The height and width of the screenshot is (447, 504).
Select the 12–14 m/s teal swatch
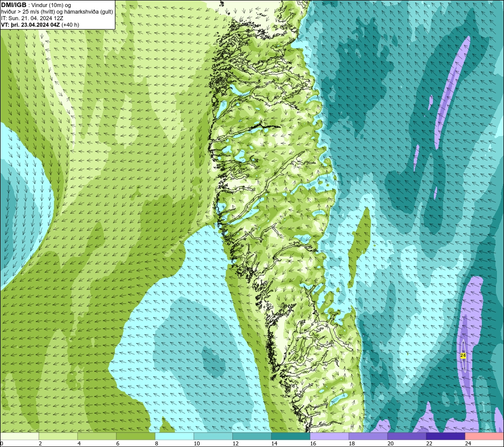tap(252, 436)
